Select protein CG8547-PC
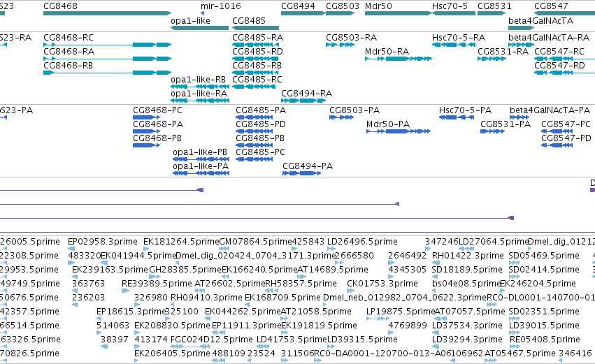 tap(566, 124)
